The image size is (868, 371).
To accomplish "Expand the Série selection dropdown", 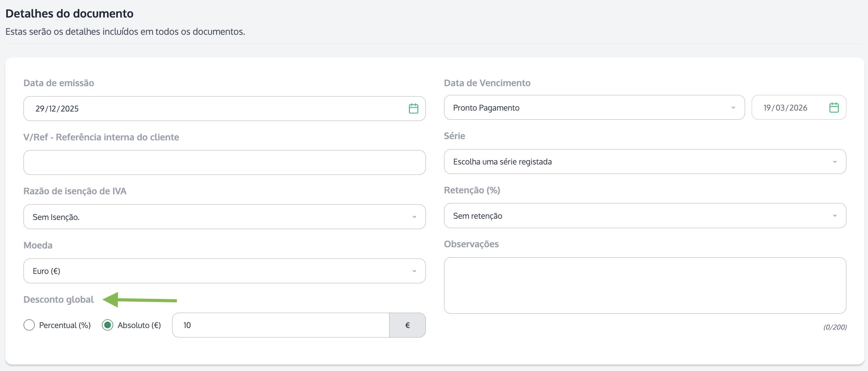I will coord(644,162).
